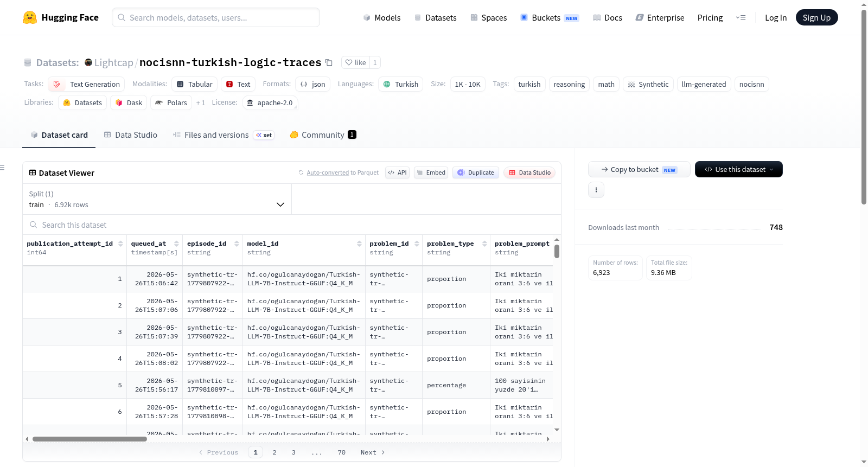Sort the problem_id column
This screenshot has height=467, width=868.
point(417,244)
